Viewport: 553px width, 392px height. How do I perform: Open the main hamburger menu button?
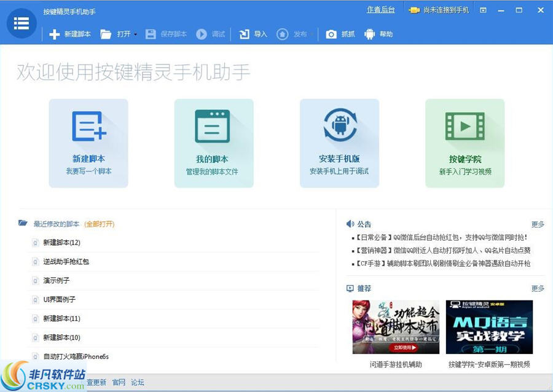pyautogui.click(x=22, y=23)
